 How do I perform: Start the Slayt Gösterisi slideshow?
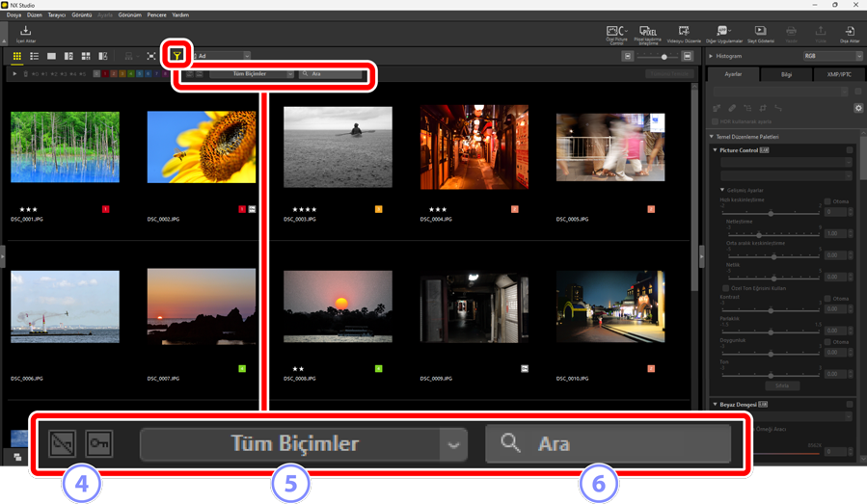[760, 34]
